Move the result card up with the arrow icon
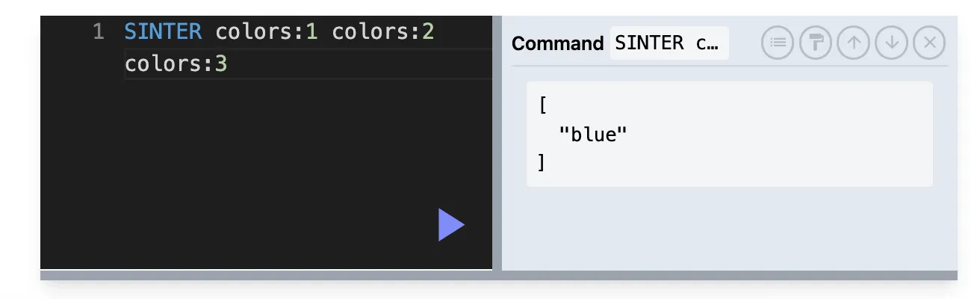Screen dimensions: 980x299 point(854,43)
